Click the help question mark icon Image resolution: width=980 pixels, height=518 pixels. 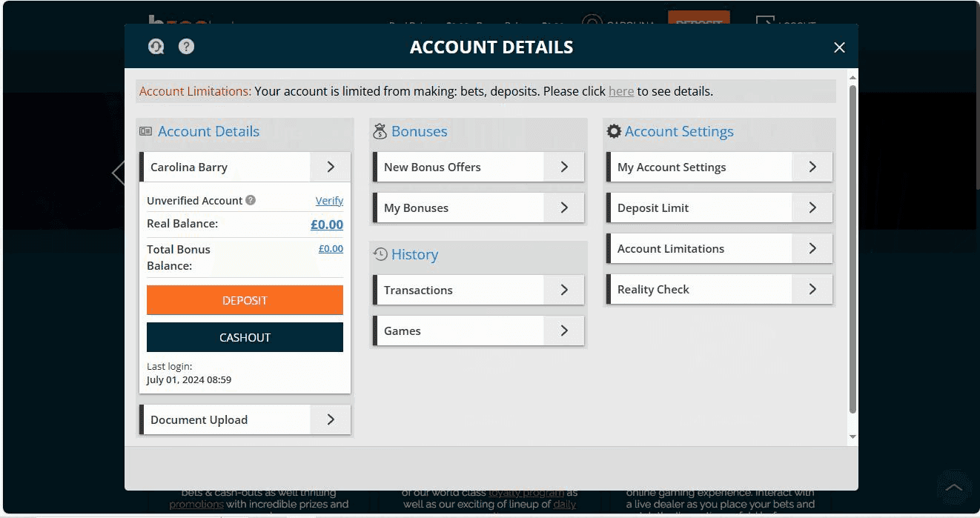[186, 46]
